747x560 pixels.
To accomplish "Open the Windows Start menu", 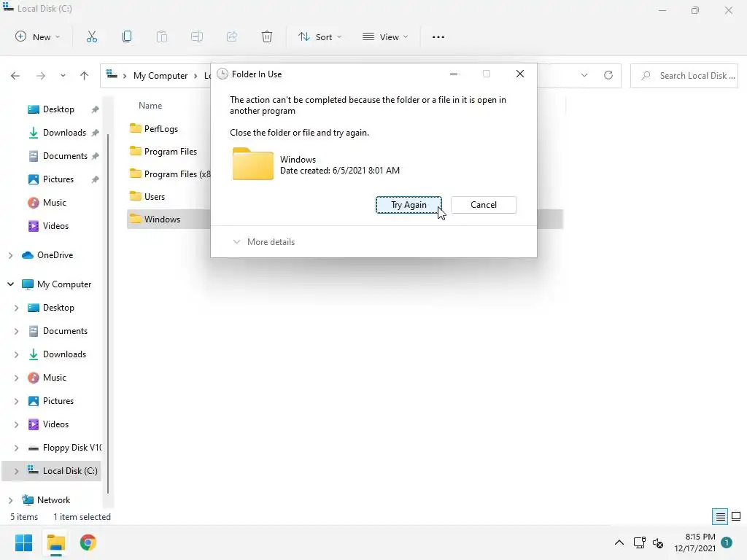I will point(24,542).
